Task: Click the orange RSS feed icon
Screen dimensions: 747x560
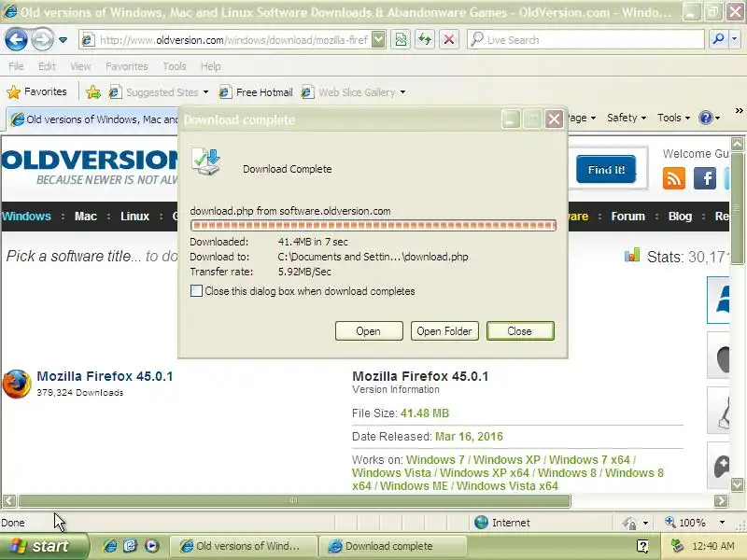Action: [673, 178]
